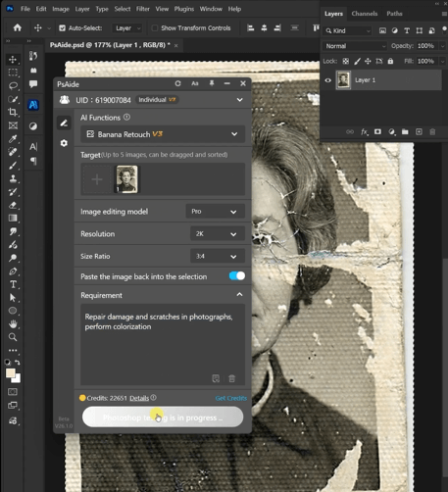Open the Plugins menu
The width and height of the screenshot is (448, 492).
[x=184, y=9]
